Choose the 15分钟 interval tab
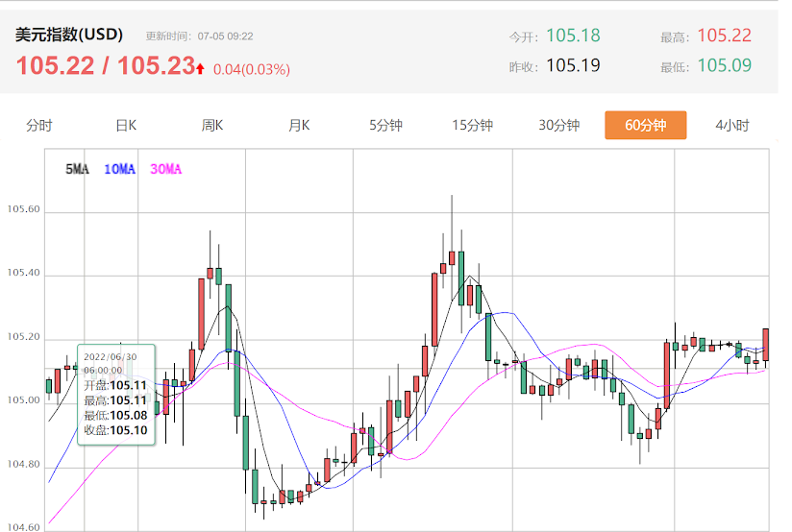Viewport: 792px width, 532px height. [x=472, y=125]
